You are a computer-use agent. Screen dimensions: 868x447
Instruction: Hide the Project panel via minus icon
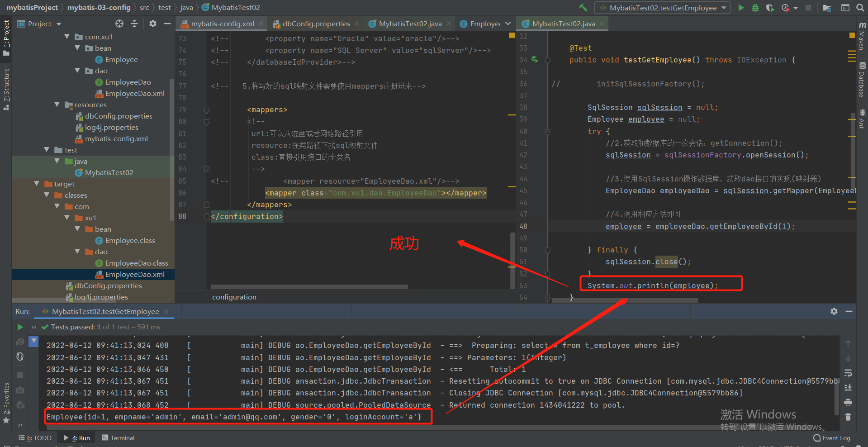167,24
